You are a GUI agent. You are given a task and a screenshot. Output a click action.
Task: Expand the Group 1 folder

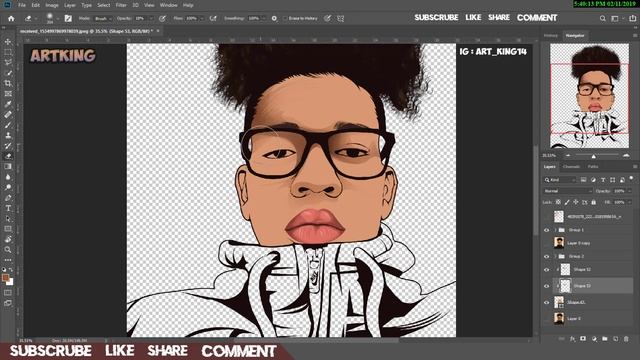[x=556, y=230]
